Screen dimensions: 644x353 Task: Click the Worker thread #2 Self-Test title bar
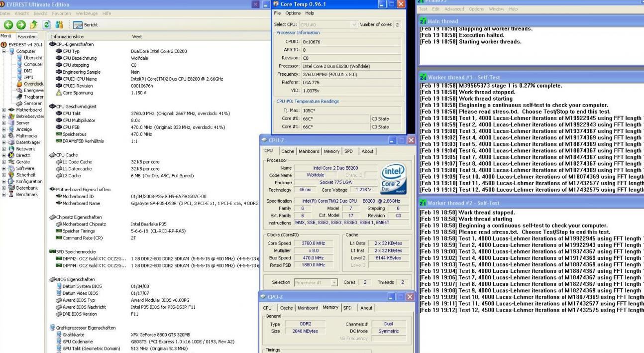tap(531, 204)
